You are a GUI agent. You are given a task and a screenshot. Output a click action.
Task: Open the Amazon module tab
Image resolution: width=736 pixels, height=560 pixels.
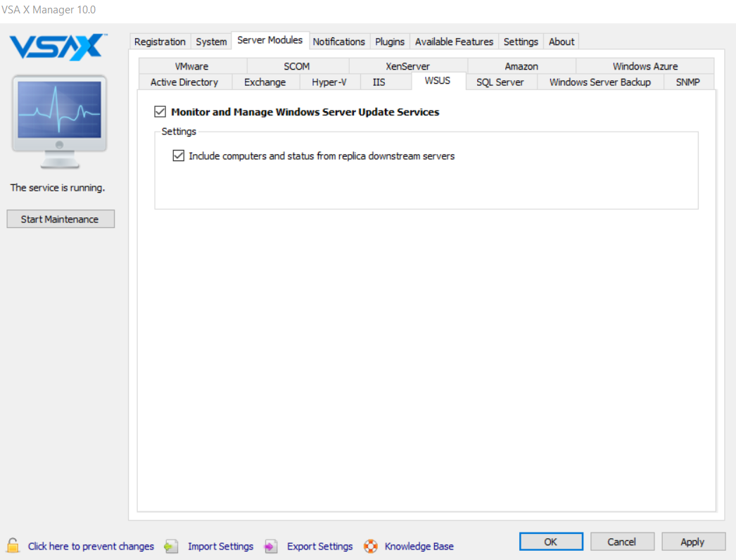[521, 66]
